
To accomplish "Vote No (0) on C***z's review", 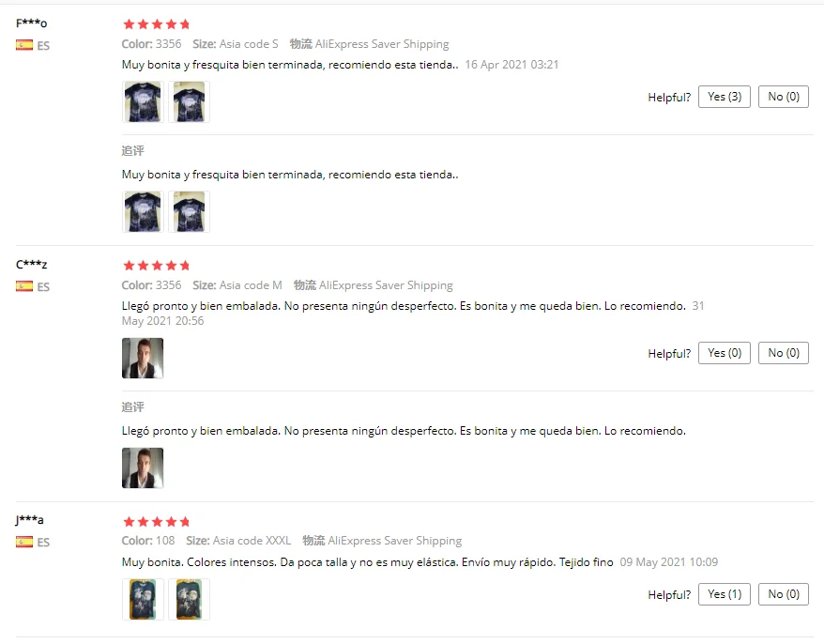I will click(784, 353).
